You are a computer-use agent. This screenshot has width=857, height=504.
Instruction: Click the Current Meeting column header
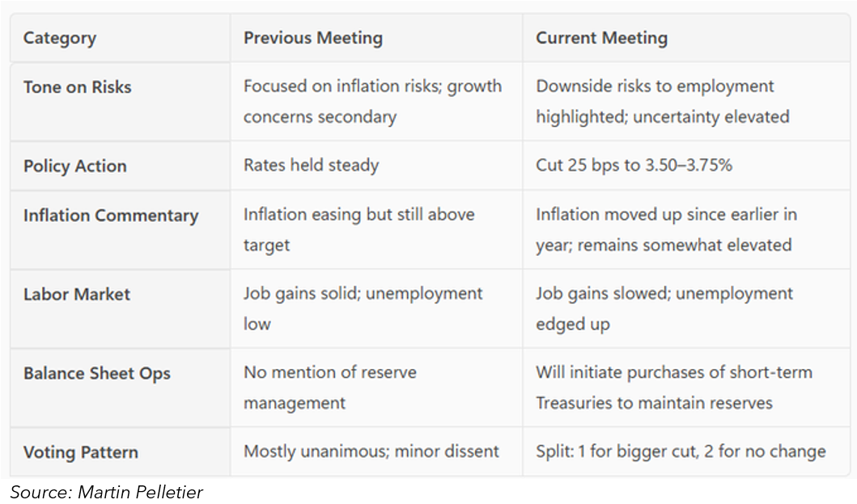[x=601, y=38]
